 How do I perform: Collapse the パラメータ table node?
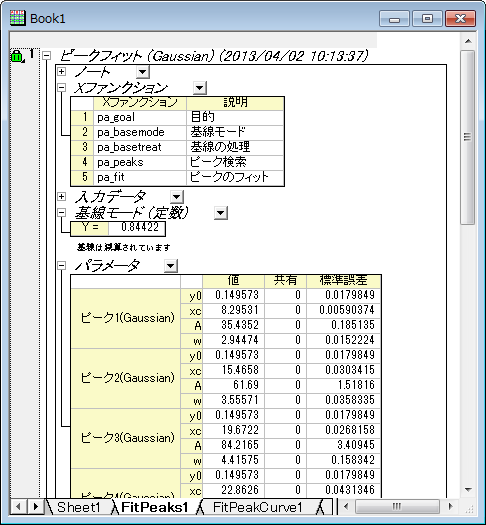click(62, 266)
